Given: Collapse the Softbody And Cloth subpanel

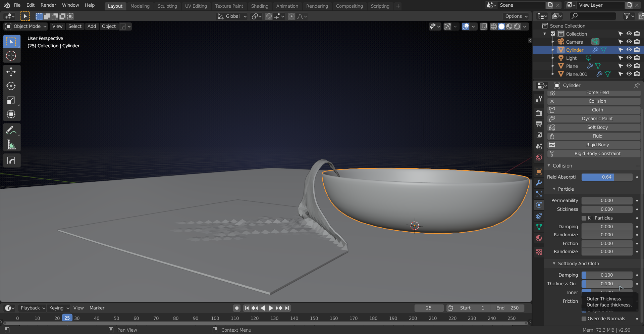Looking at the screenshot, I should point(554,264).
